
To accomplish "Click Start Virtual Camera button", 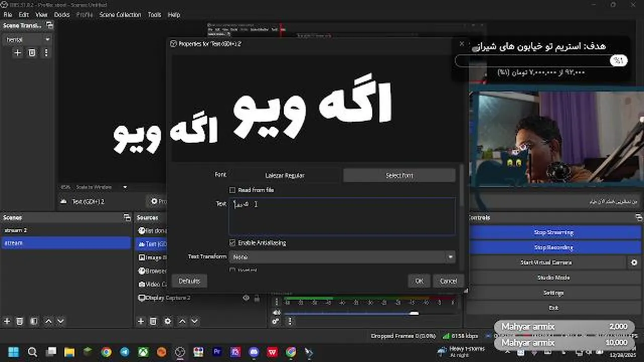I will point(546,262).
